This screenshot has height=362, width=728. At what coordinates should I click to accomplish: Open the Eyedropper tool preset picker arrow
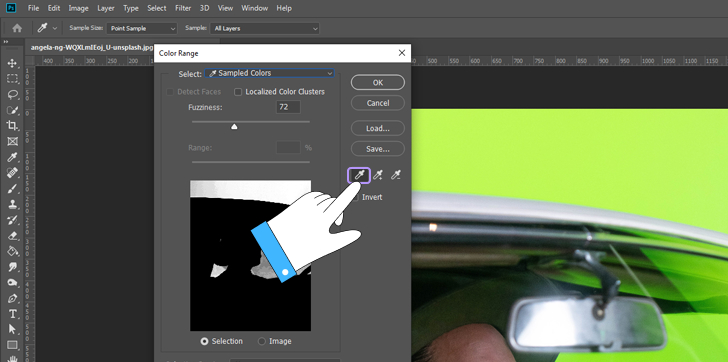tap(55, 28)
